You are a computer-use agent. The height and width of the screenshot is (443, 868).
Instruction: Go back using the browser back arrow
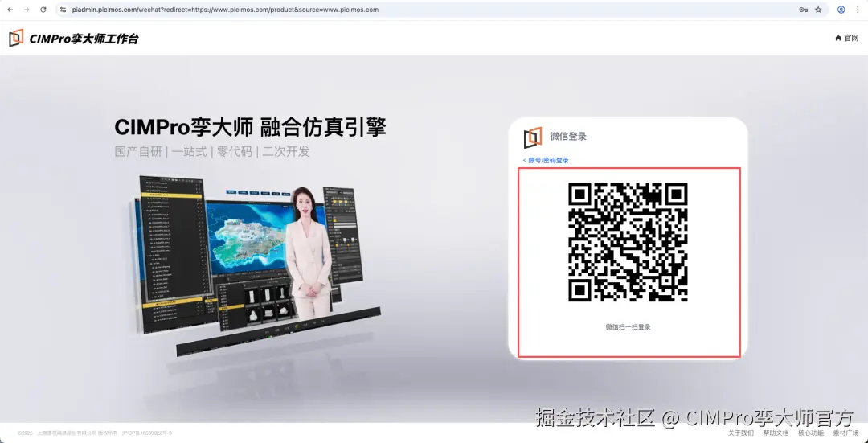(10, 10)
